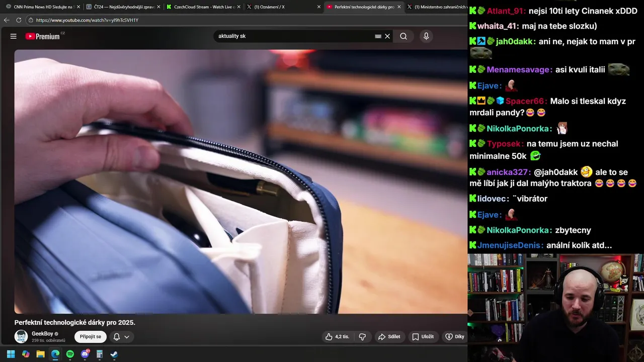Open Spotify from the taskbar

[x=70, y=354]
